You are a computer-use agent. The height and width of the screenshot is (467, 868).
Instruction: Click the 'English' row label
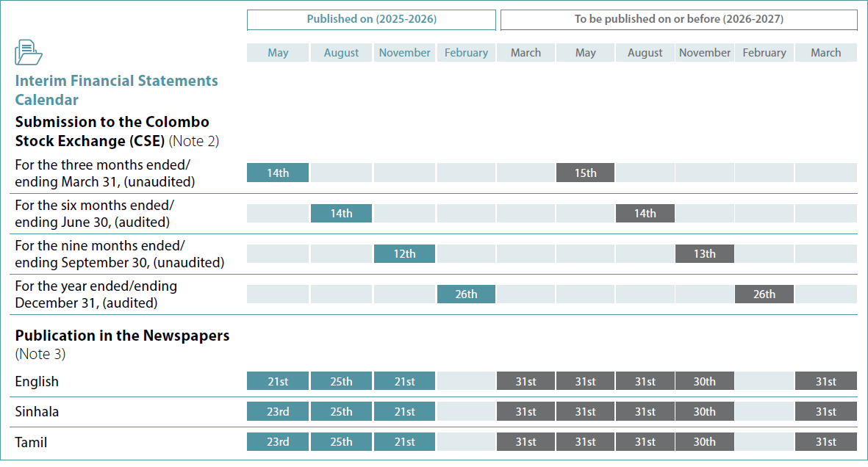click(x=37, y=381)
